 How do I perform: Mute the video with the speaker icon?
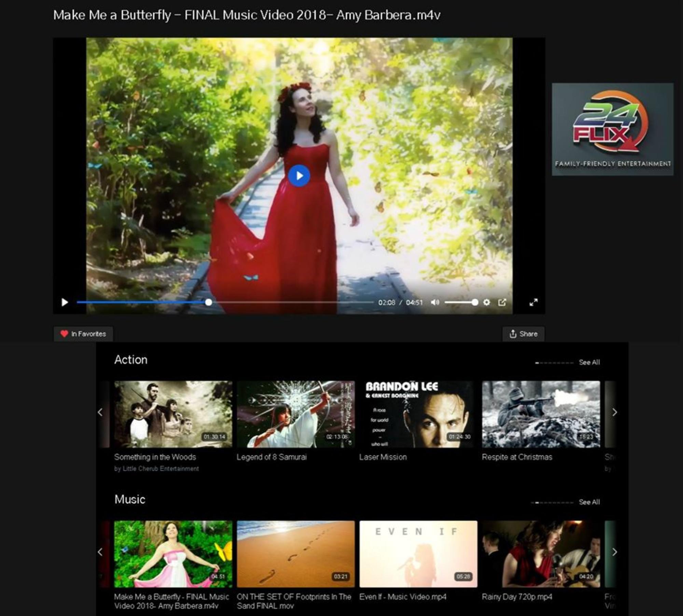[x=435, y=303]
